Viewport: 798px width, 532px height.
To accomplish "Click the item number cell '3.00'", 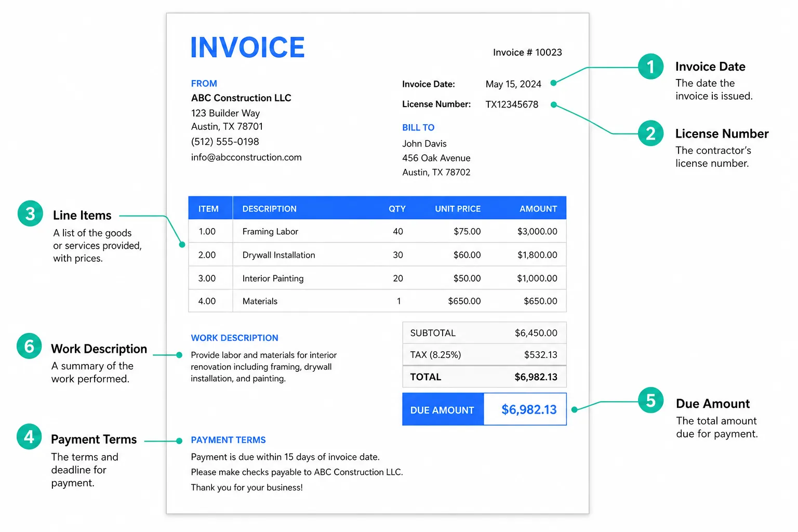I will click(x=207, y=278).
